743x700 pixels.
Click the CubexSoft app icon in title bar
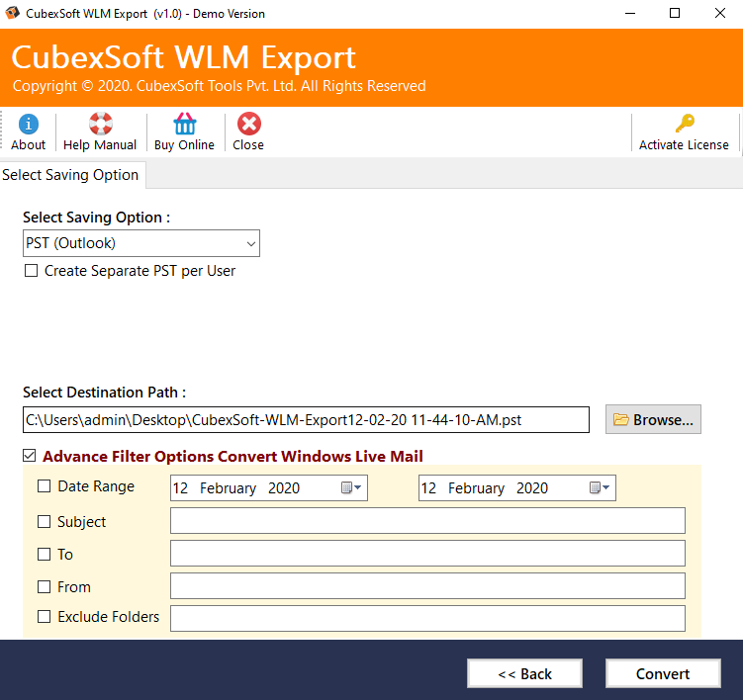13,14
